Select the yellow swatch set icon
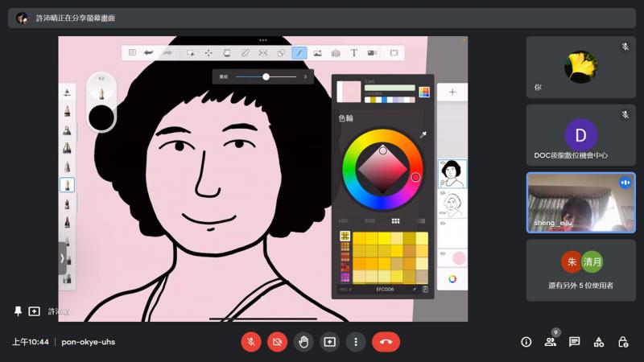 (345, 236)
